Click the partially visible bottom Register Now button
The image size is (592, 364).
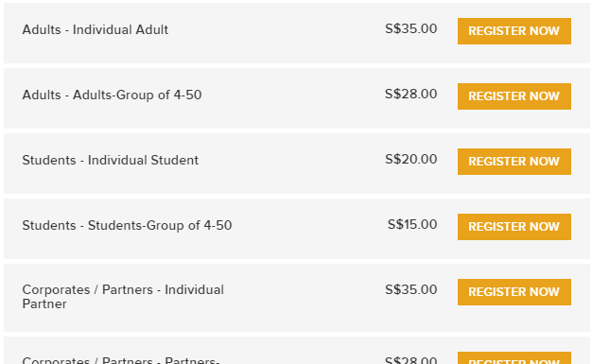514,358
